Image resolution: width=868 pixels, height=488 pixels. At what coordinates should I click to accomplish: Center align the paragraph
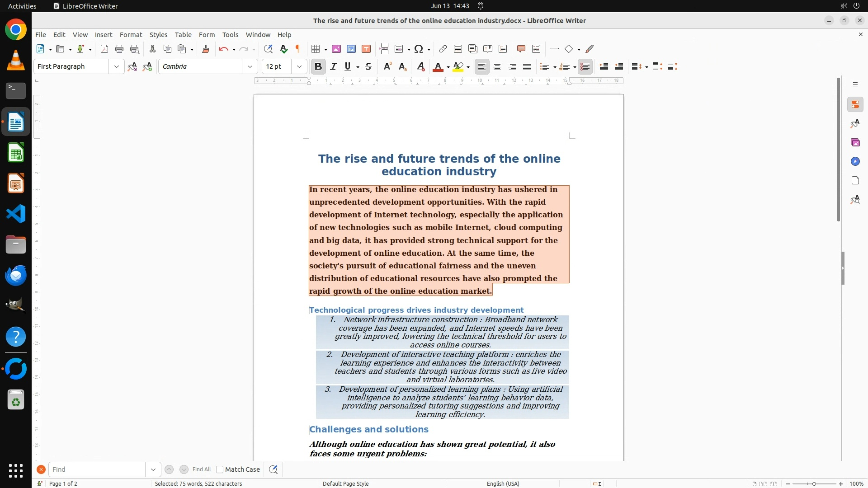[x=497, y=67]
